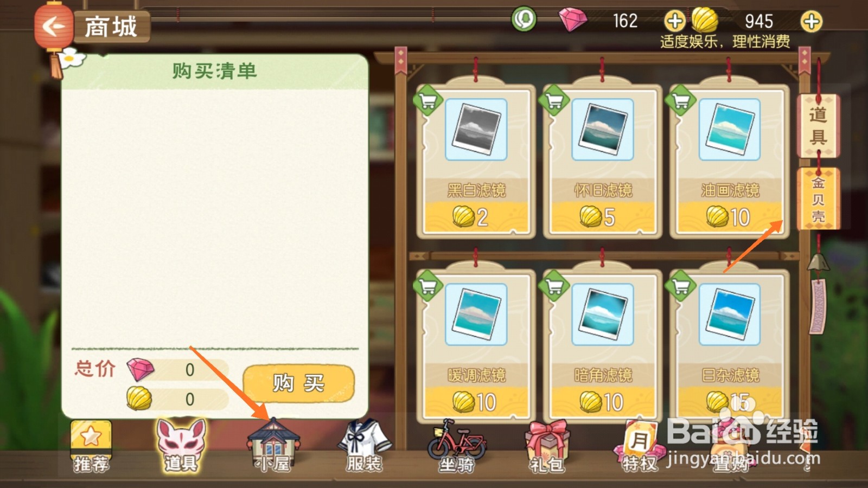Viewport: 868px width, 488px height.
Task: Open the 推荐 star category
Action: (x=91, y=446)
